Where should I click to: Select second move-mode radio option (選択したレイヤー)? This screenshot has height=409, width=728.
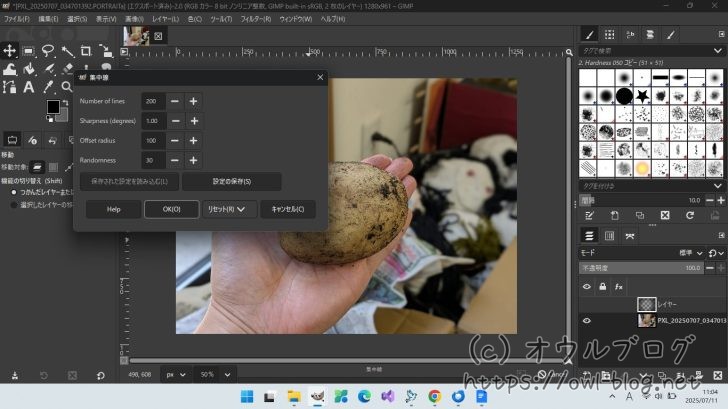(13, 204)
